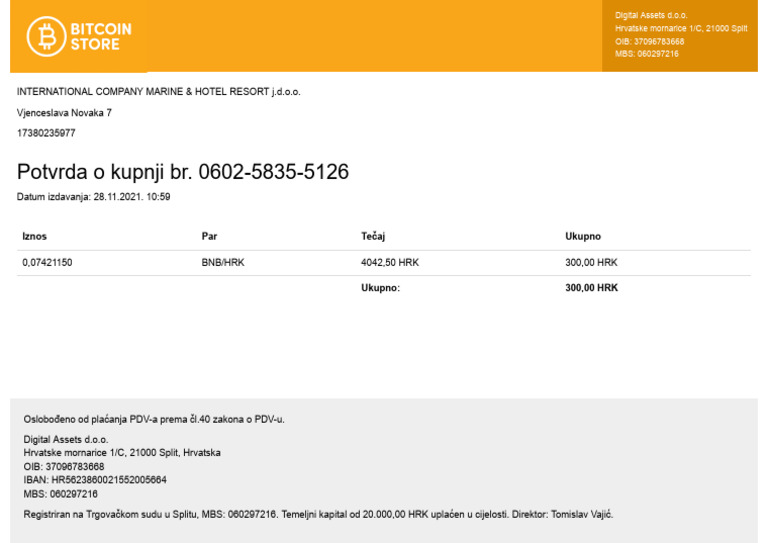
Task: Click the 'Tečaj' column header
Action: [x=373, y=236]
